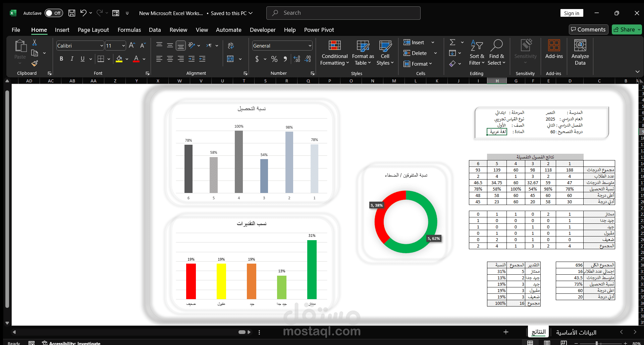This screenshot has height=345, width=644.
Task: Add a new sheet with plus button
Action: point(506,332)
